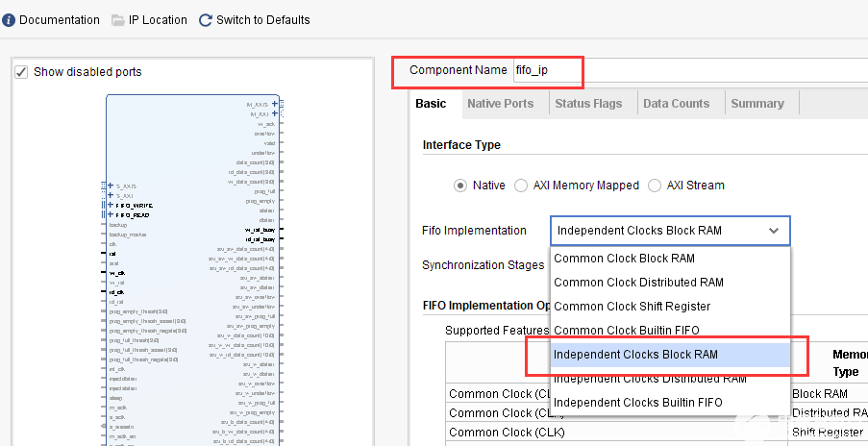The height and width of the screenshot is (446, 868).
Task: Switch to the Native Ports tab
Action: (500, 104)
